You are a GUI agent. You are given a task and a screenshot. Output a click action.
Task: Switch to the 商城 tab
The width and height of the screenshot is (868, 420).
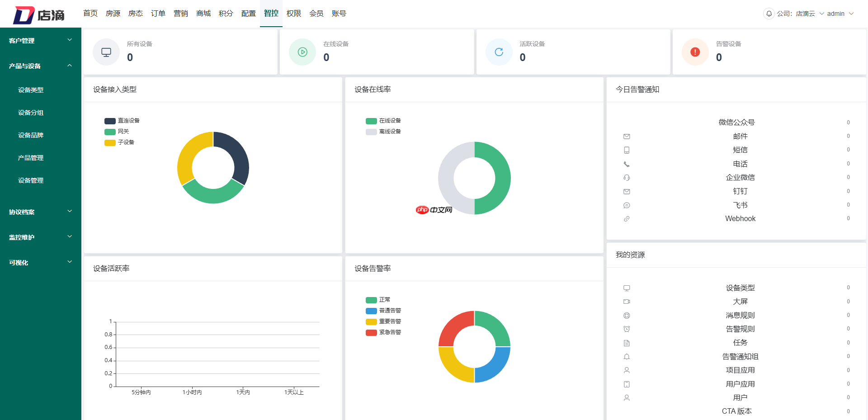coord(203,14)
